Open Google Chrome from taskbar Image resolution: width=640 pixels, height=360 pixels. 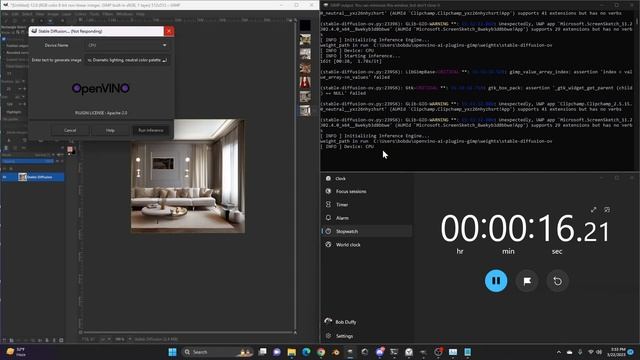tap(321, 352)
